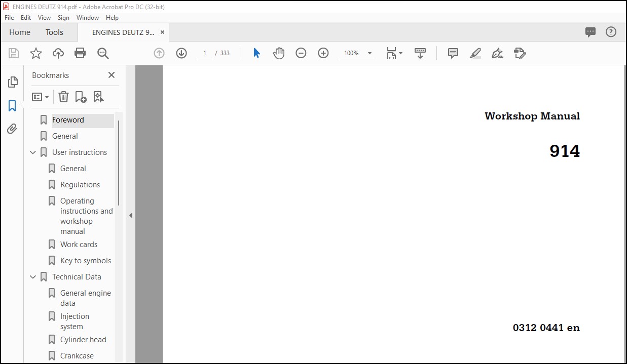This screenshot has height=364, width=627.
Task: Delete the selected bookmark
Action: 63,97
